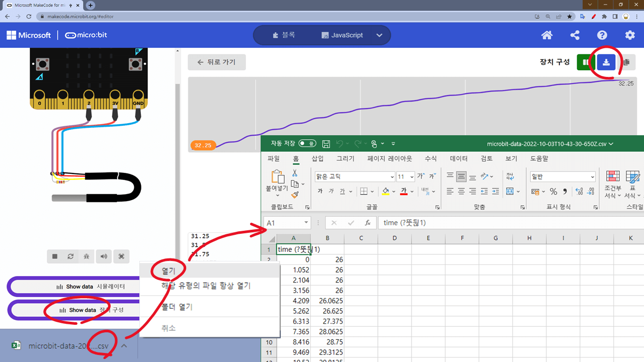The image size is (644, 362).
Task: Switch to Excel 삽입 tab
Action: (x=318, y=158)
